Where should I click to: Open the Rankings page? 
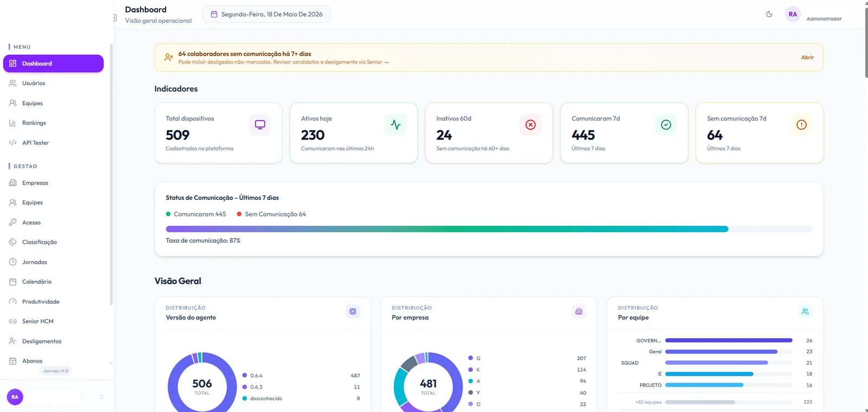tap(53, 123)
